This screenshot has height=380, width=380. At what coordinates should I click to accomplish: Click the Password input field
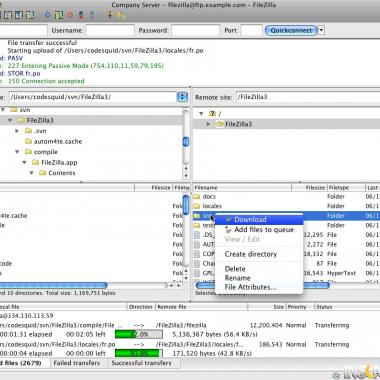[195, 30]
